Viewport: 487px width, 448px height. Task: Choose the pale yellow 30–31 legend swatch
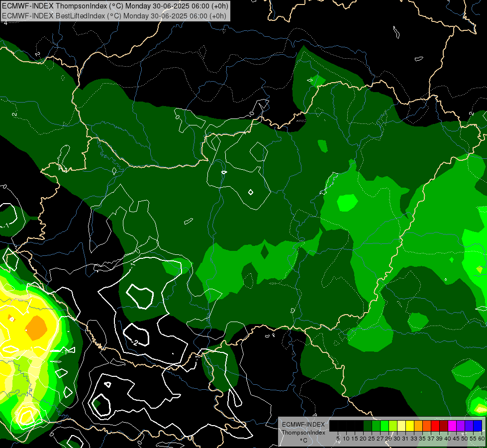(401, 426)
